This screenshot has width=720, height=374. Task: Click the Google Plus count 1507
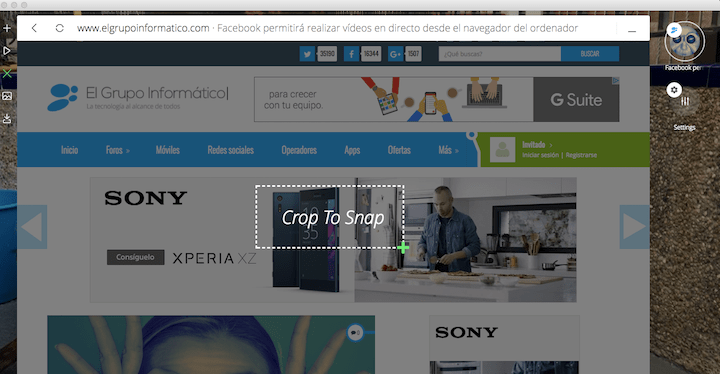point(413,54)
